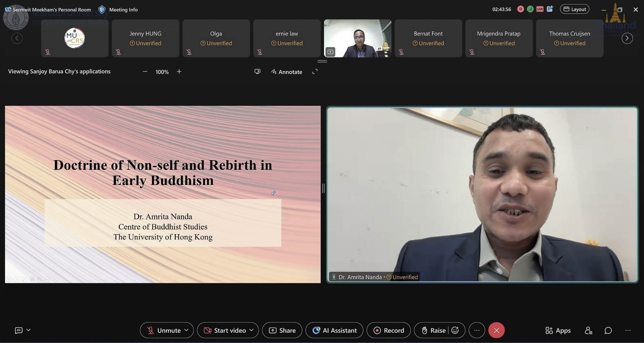
Task: Click the pop-out shared content icon
Action: 257,72
